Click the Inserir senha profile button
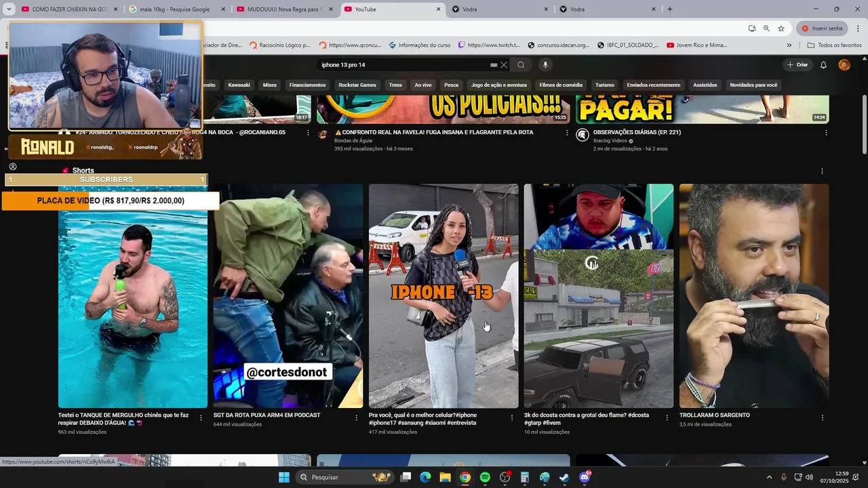The width and height of the screenshot is (868, 488). point(822,28)
